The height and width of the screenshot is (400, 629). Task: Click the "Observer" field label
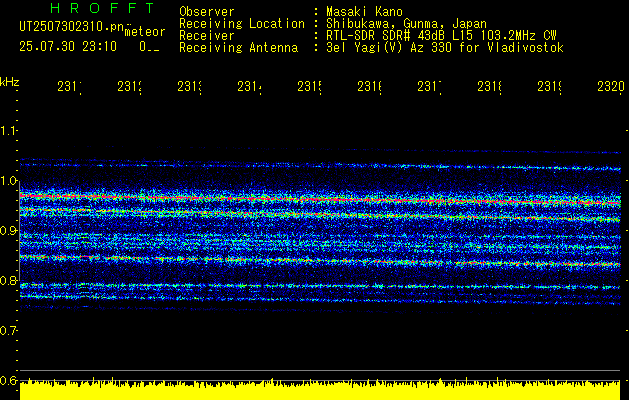[x=207, y=11]
